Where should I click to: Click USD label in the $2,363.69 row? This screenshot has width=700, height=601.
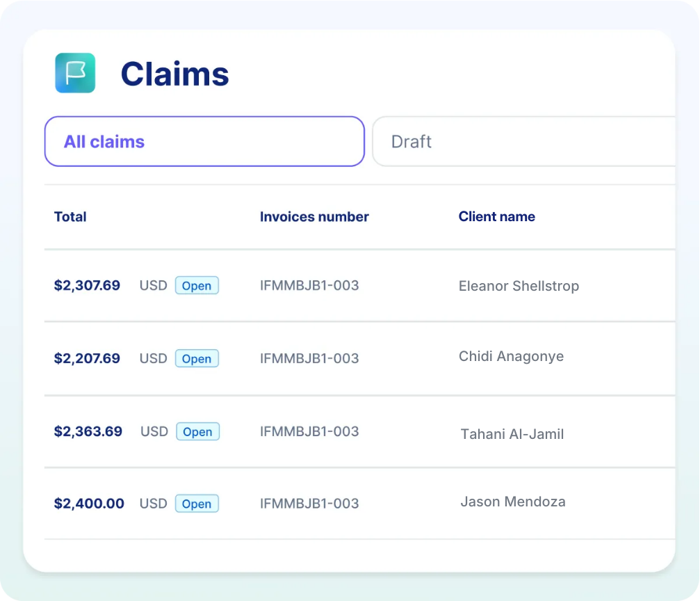pos(154,431)
